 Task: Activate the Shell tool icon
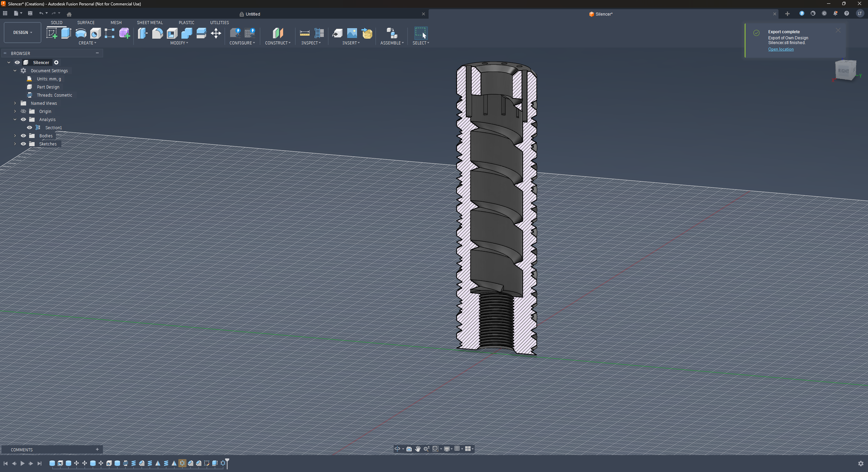tap(172, 33)
